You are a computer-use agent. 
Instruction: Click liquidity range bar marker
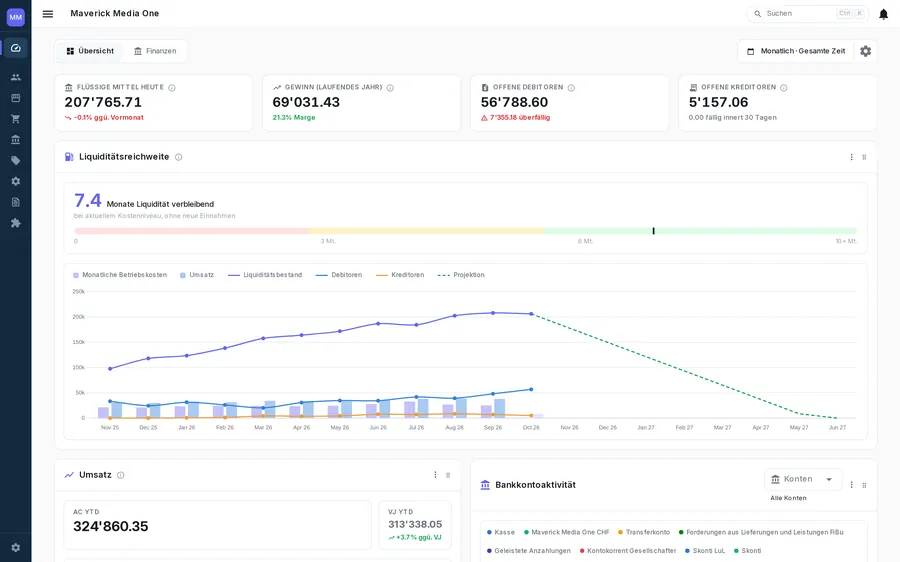(x=653, y=231)
